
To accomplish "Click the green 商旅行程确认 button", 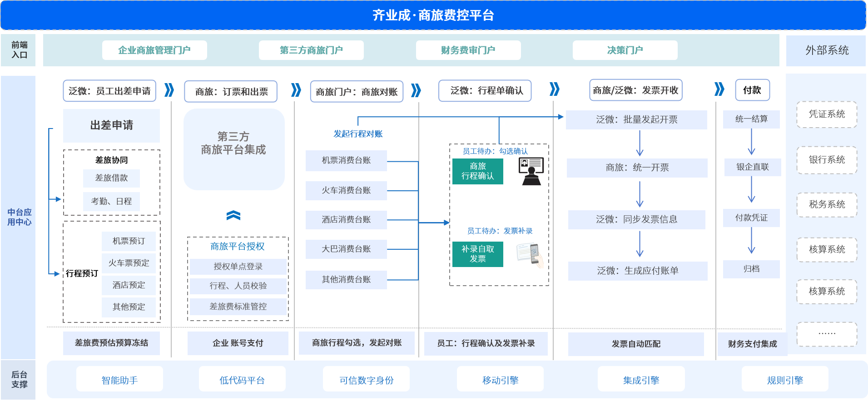I will coord(477,171).
